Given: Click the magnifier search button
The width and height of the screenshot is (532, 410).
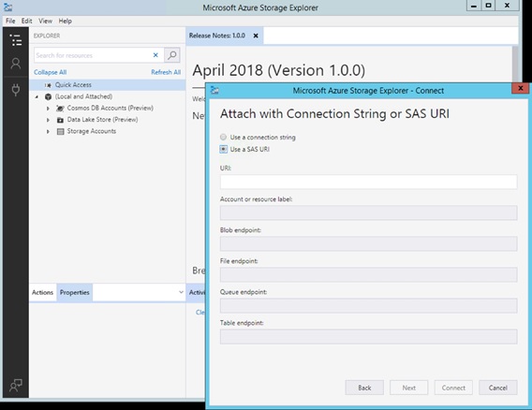Looking at the screenshot, I should 172,55.
